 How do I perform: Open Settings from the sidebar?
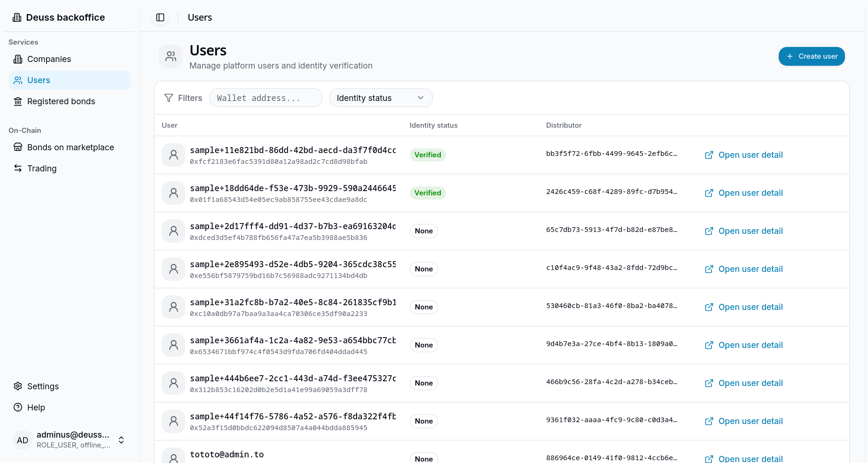(70, 386)
